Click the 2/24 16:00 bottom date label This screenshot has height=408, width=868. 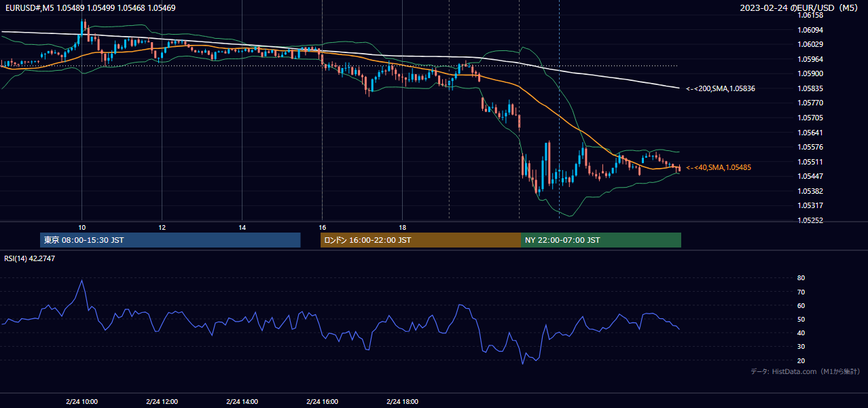[x=322, y=401]
